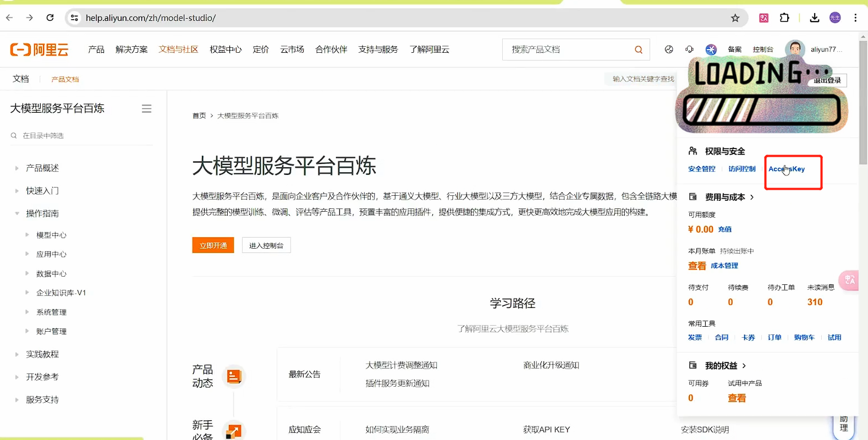Open the 访问控制 link
The image size is (868, 440).
(742, 169)
